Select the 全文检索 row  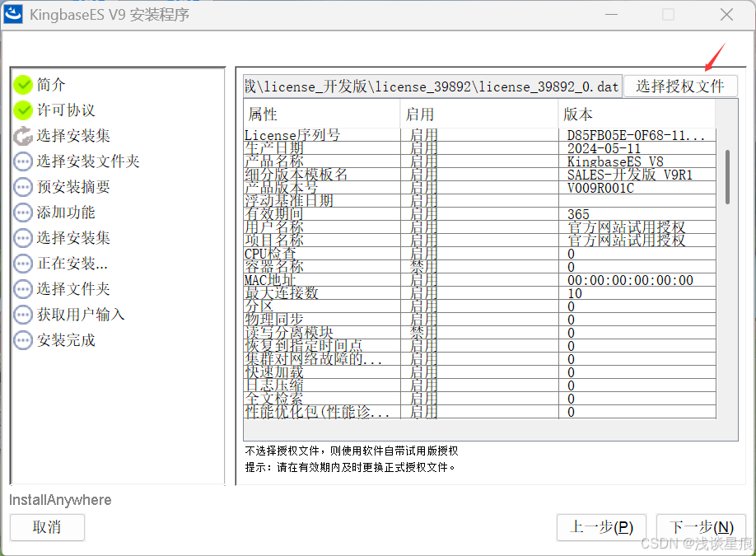[x=480, y=399]
